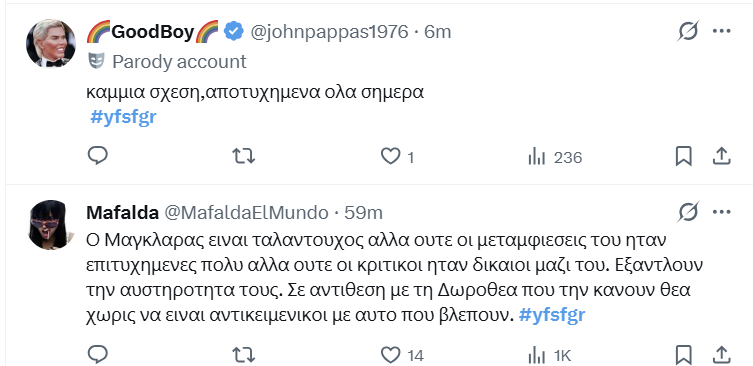Share GoodBoy's tweet

pyautogui.click(x=721, y=157)
